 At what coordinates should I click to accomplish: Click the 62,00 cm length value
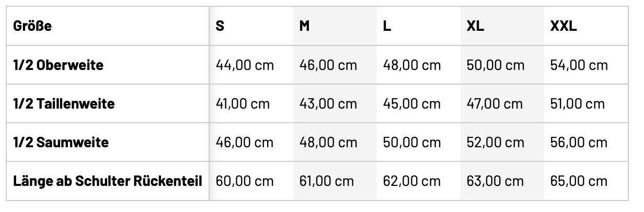tap(411, 181)
